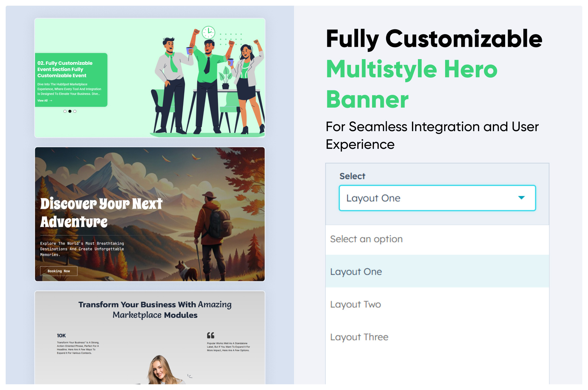Click the green clock icon in illustration

coord(208,32)
